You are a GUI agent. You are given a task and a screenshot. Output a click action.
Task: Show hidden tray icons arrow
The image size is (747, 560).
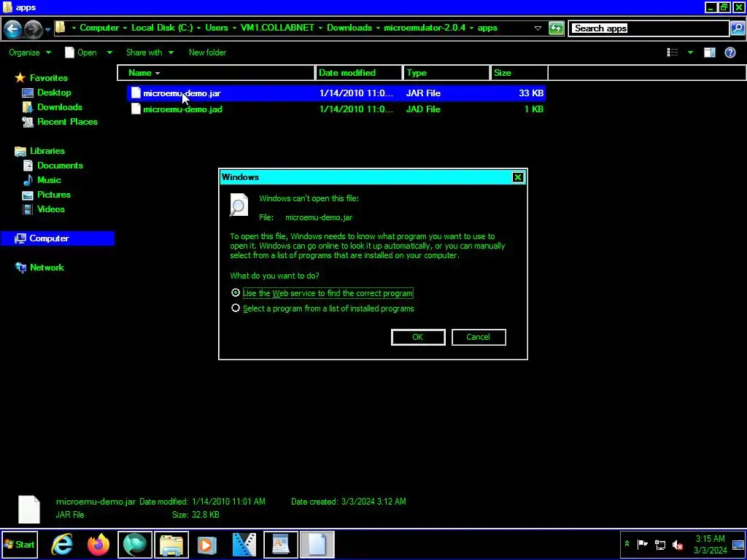(x=627, y=544)
